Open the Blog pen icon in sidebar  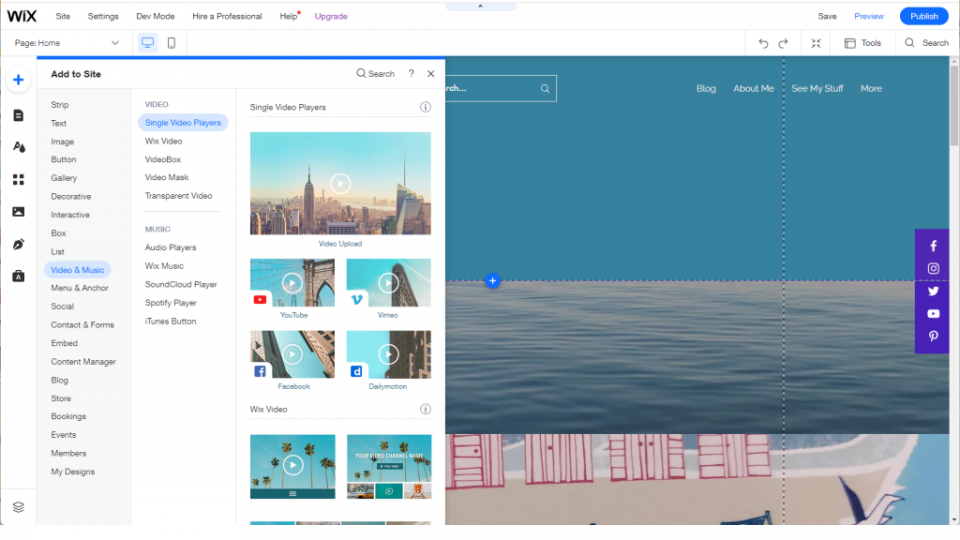click(18, 244)
